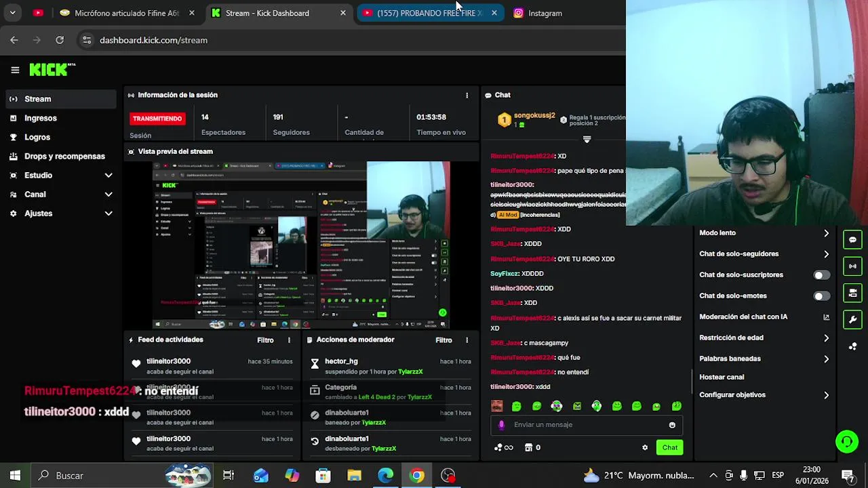Open Configurar objetivos submenu

[764, 395]
